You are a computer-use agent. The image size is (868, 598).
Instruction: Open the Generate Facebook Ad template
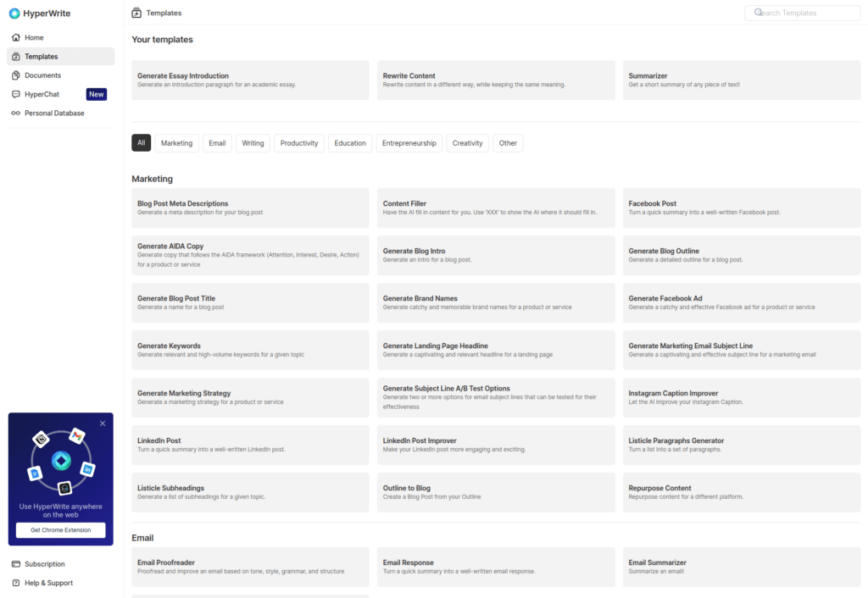point(742,303)
